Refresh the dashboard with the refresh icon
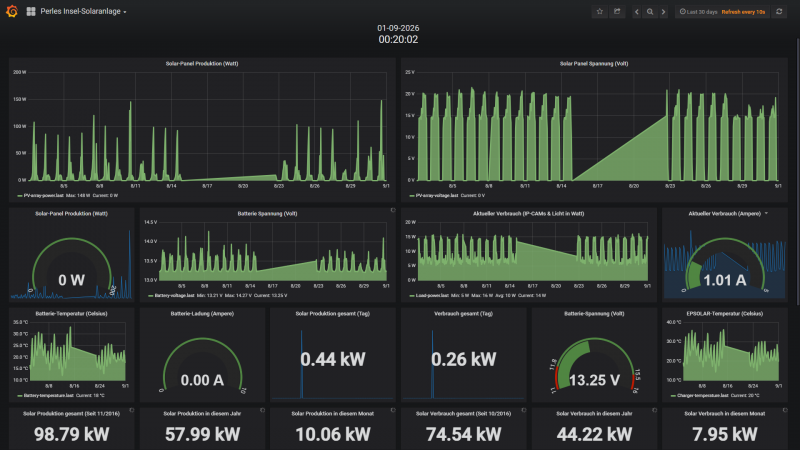 click(x=779, y=11)
